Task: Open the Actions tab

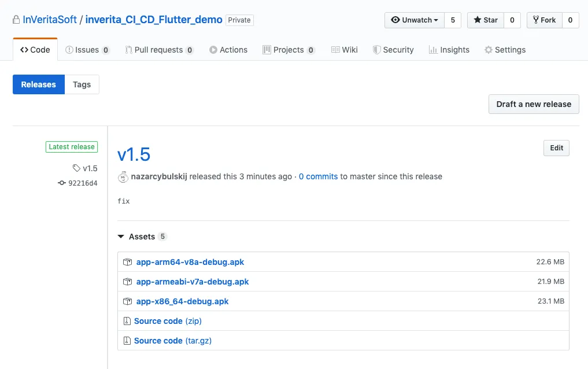Action: (228, 50)
